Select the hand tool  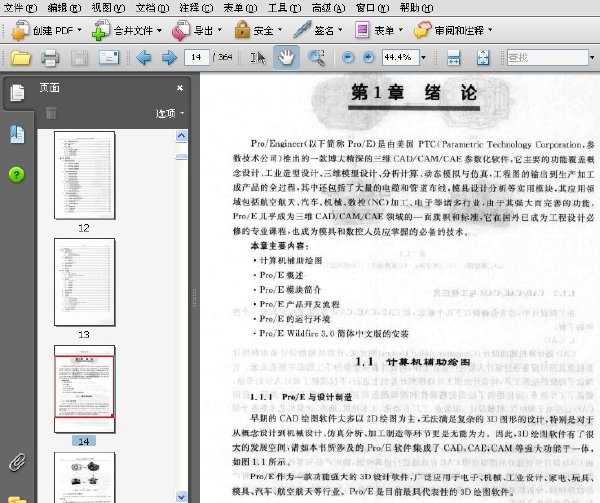[x=286, y=57]
